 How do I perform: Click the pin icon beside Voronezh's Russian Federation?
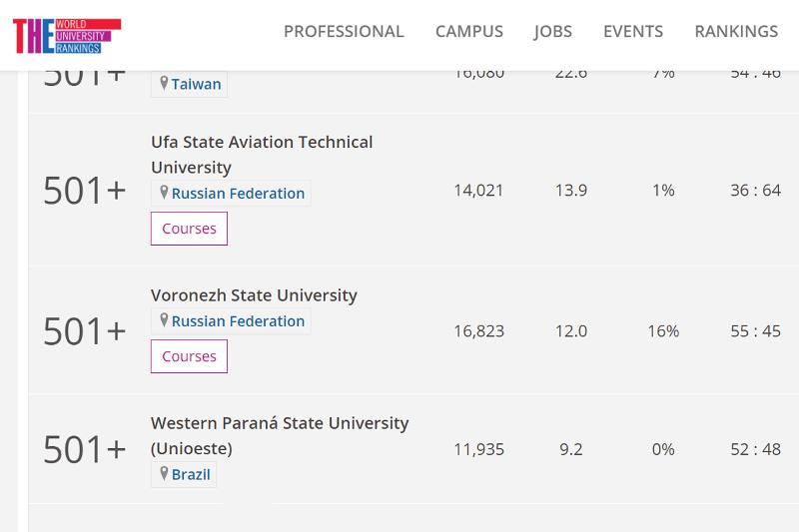click(164, 320)
